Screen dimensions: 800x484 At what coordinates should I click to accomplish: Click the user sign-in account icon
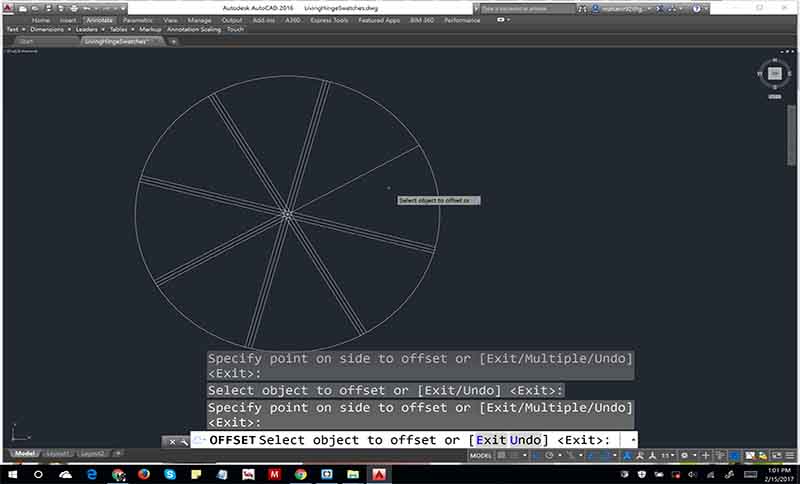click(595, 9)
